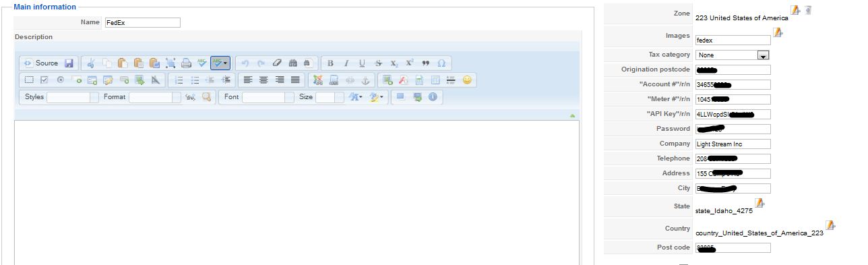Open the text color picker
The height and width of the screenshot is (265, 868).
point(356,97)
